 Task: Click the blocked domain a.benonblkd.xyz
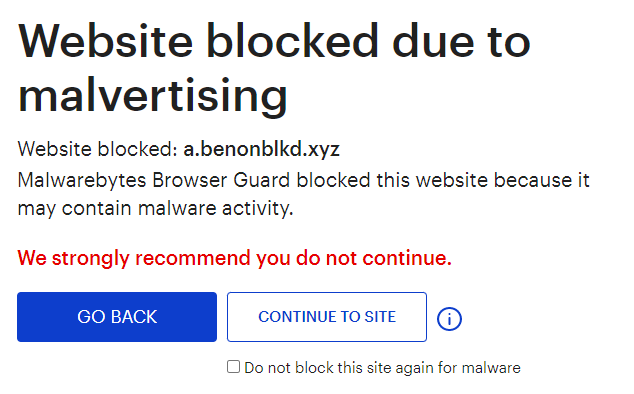261,149
